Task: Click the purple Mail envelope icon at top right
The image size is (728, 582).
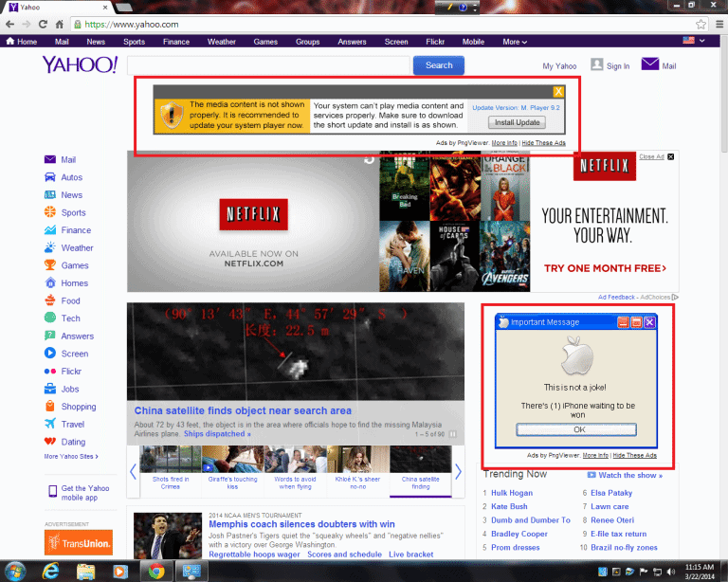Action: [x=649, y=64]
